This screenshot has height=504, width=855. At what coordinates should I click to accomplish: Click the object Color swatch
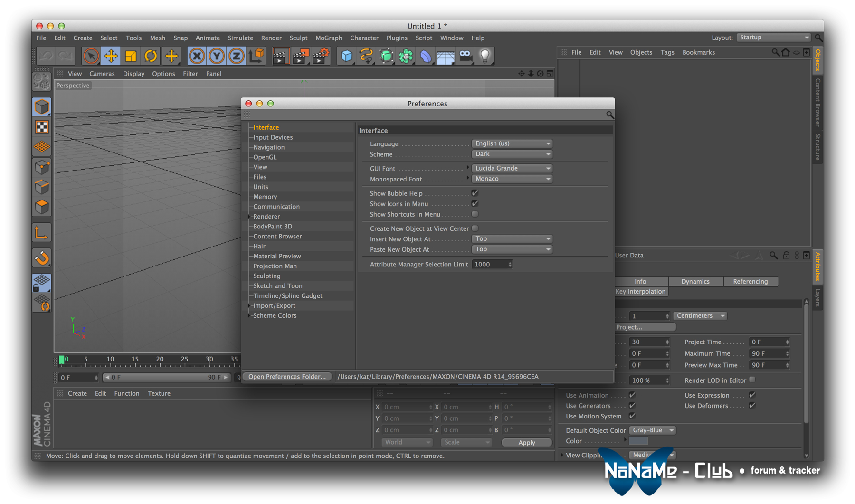[638, 441]
